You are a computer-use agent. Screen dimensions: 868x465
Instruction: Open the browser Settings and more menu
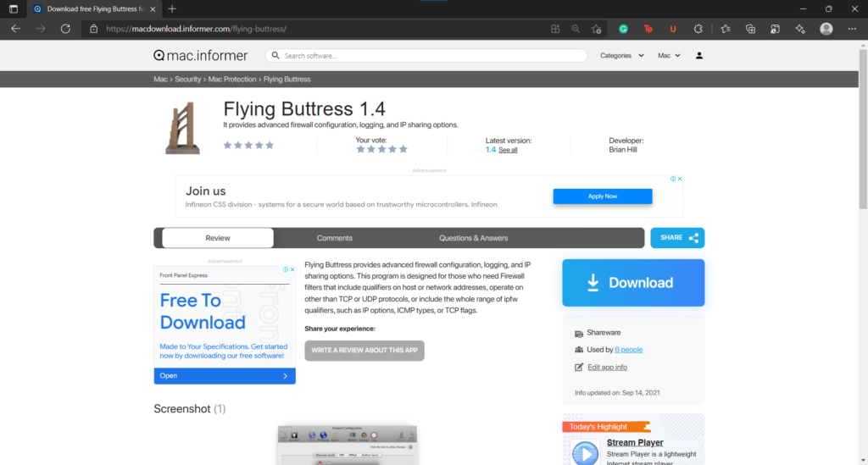[852, 29]
